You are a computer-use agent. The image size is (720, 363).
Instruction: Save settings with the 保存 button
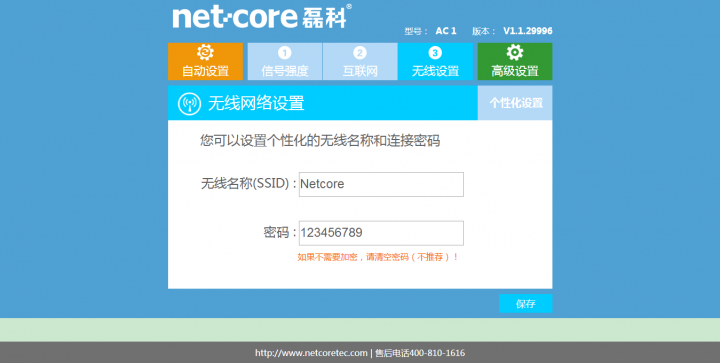pos(526,304)
